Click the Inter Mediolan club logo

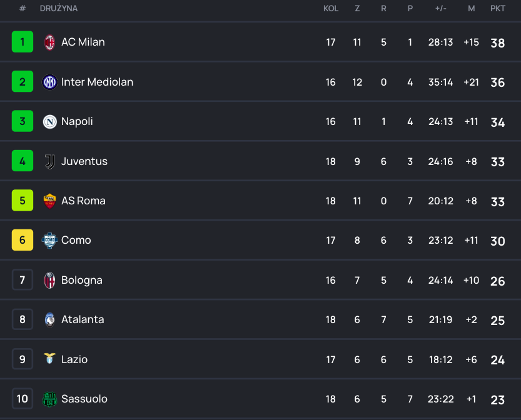(49, 82)
